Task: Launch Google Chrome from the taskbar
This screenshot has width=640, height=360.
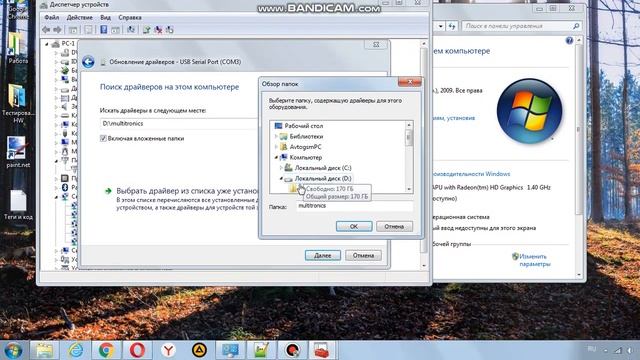Action: (107, 350)
